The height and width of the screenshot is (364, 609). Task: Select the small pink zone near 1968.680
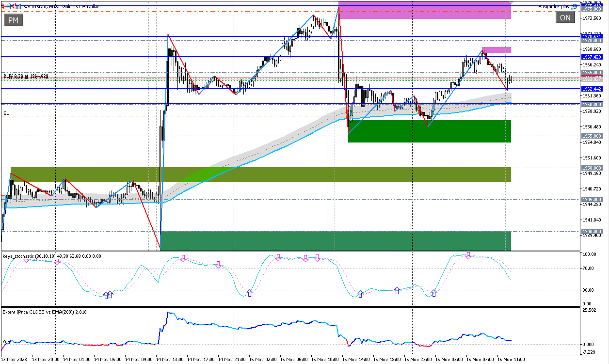point(496,50)
